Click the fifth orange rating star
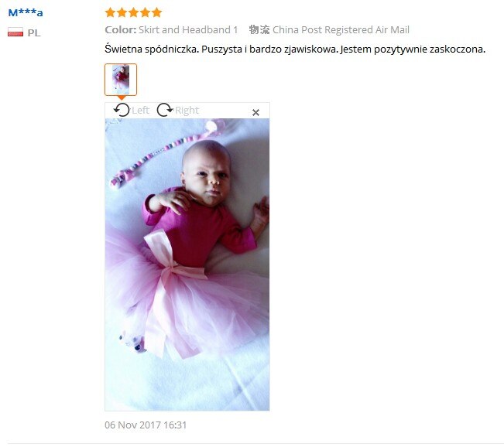This screenshot has width=504, height=447. (x=156, y=12)
